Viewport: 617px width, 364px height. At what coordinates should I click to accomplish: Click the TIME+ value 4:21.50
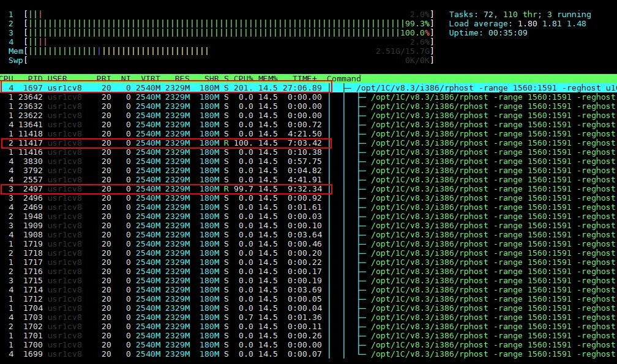[305, 133]
